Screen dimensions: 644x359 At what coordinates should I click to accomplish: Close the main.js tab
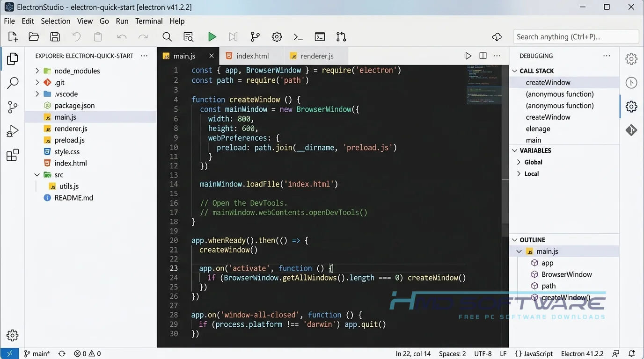pyautogui.click(x=212, y=56)
